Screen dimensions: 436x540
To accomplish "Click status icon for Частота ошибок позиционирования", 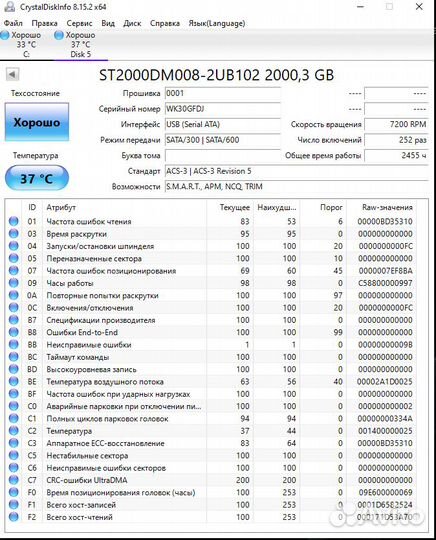I will click(x=14, y=270).
